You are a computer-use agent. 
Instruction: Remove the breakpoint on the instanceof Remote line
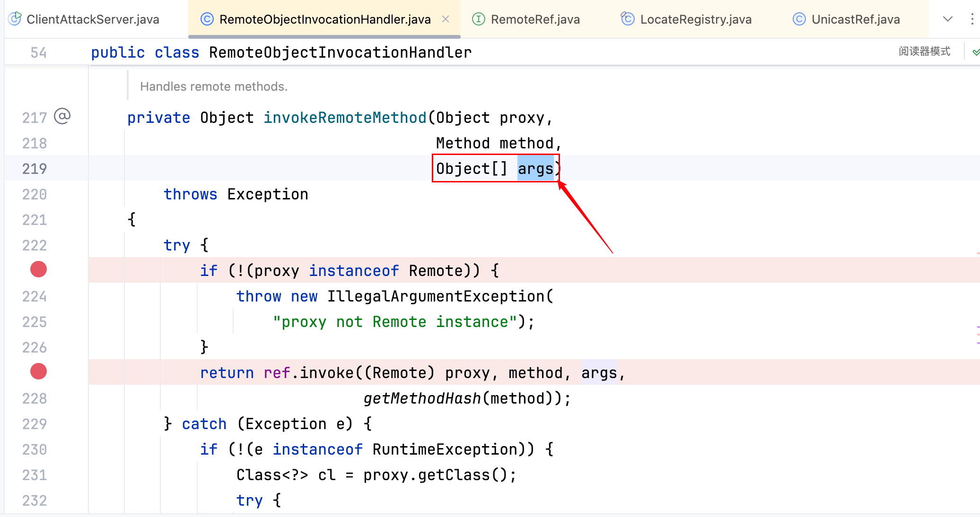pos(38,269)
